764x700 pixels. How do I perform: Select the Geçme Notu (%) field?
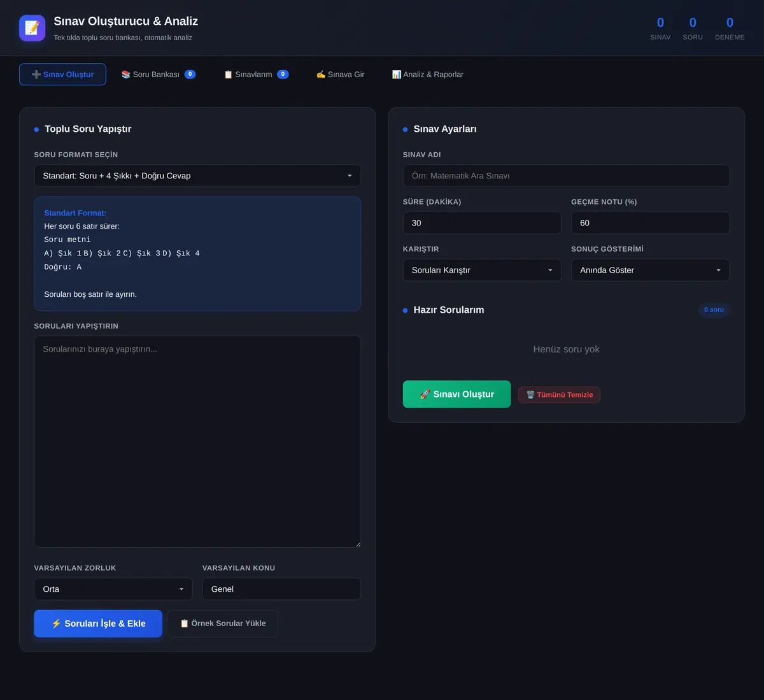click(x=650, y=223)
